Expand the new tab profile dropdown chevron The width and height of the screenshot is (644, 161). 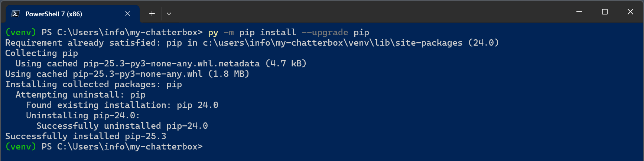coord(169,14)
